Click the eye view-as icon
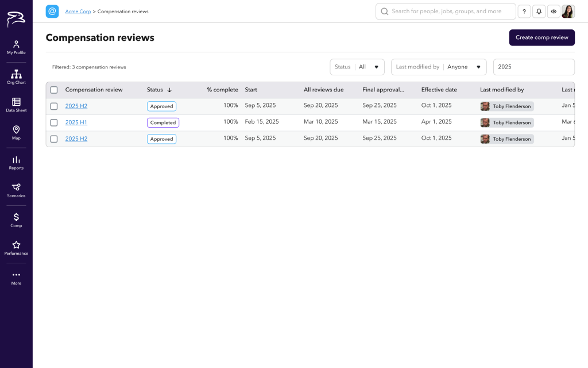Screen dimensions: 588x368 point(554,11)
